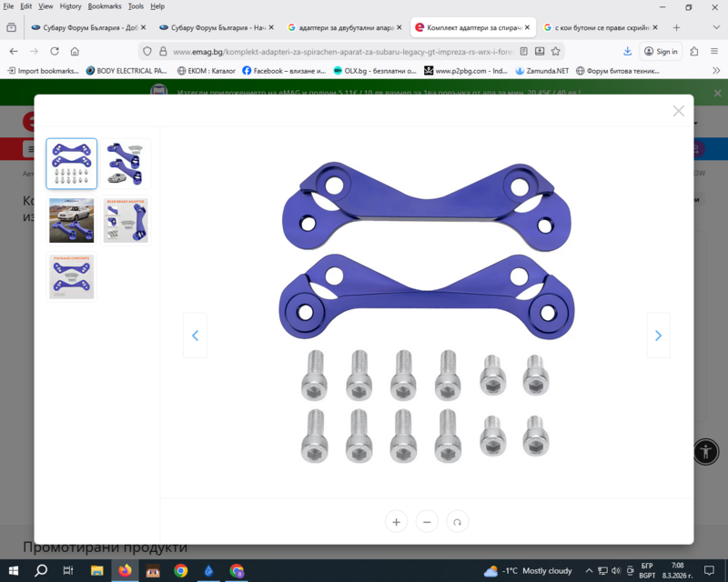Zoom in with the plus button
Screen dimensions: 728x582
tap(396, 522)
